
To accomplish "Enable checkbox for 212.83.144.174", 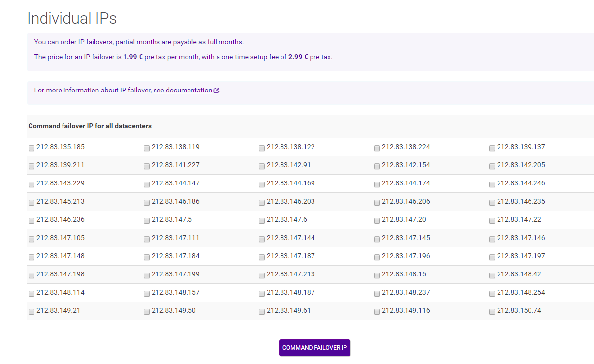I will pos(377,184).
